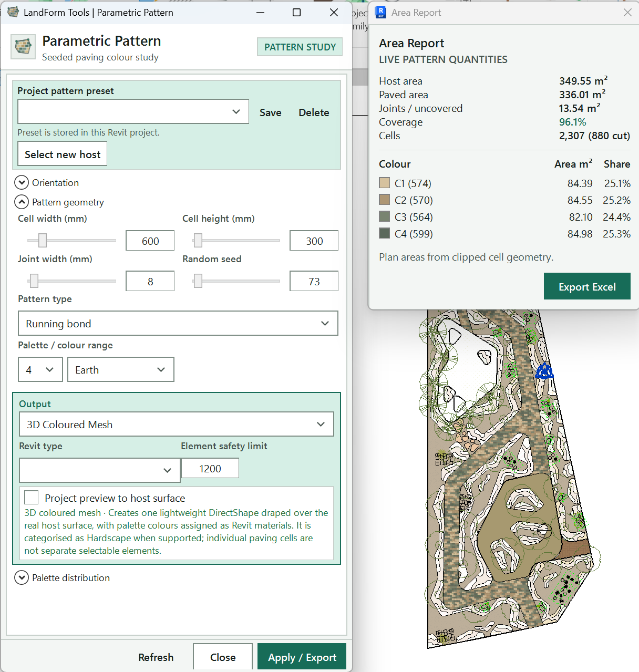639x672 pixels.
Task: Expand the Orientation section
Action: coord(22,182)
